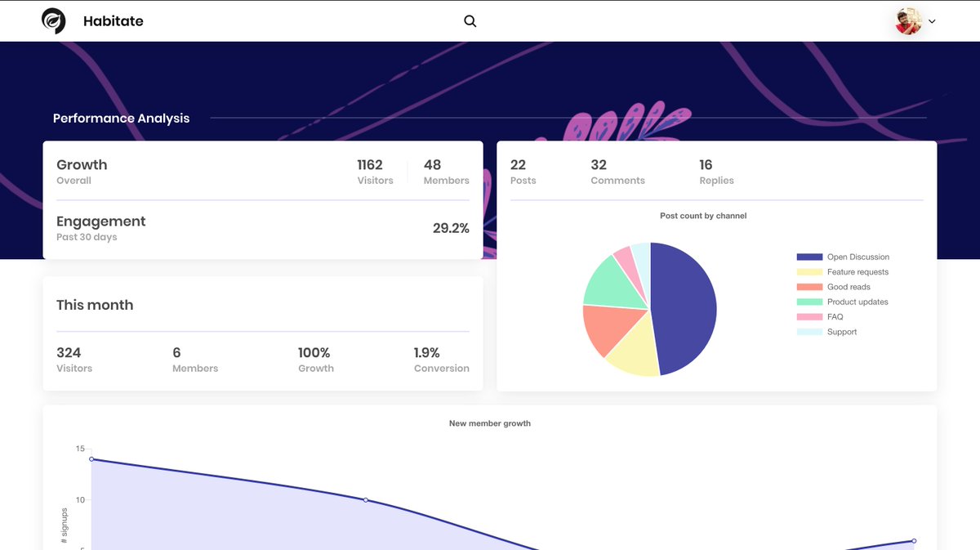The image size is (980, 550).
Task: Click the Engagement heading
Action: pos(101,221)
